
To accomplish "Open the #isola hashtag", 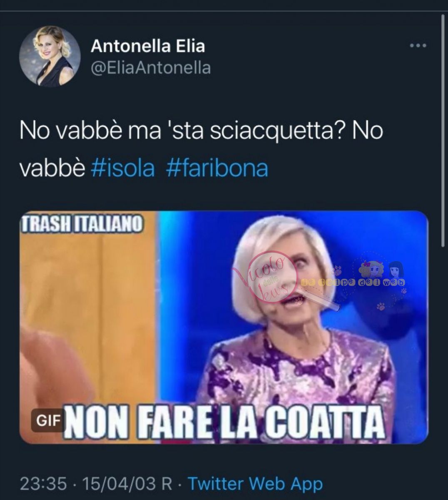I will click(123, 169).
